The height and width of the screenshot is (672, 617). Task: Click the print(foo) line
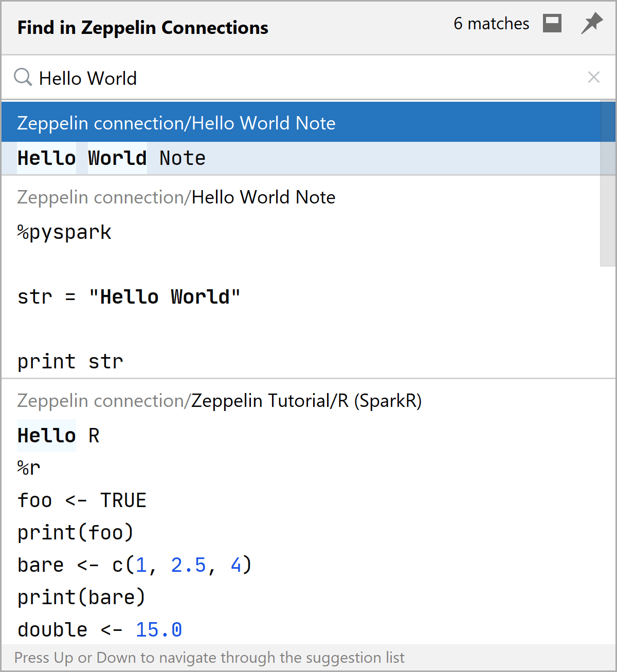point(76,533)
